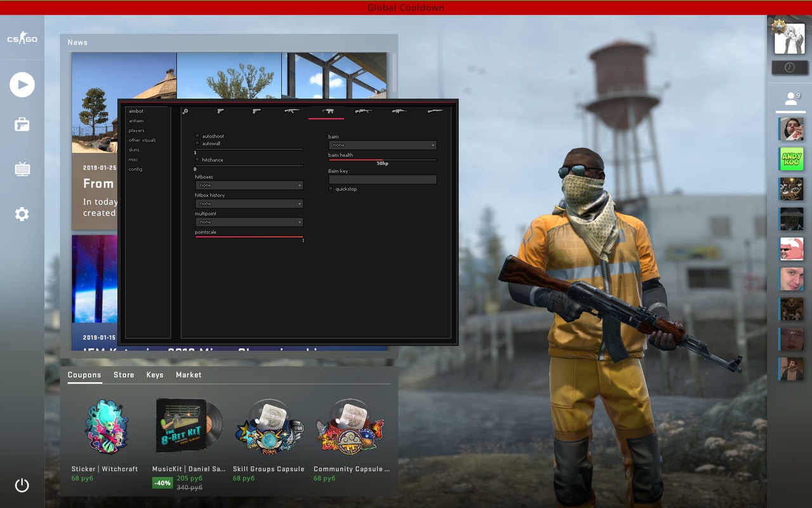Open the 2019-01-25 news article headline

(x=98, y=184)
